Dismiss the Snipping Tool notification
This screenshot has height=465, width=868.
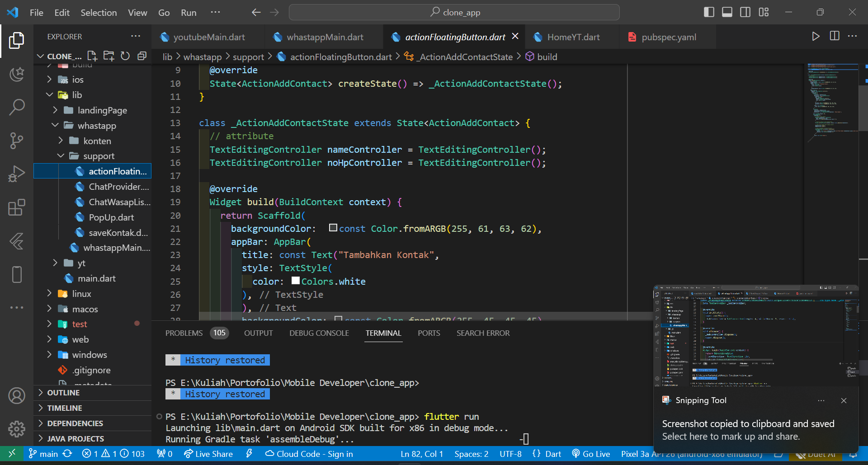click(844, 401)
